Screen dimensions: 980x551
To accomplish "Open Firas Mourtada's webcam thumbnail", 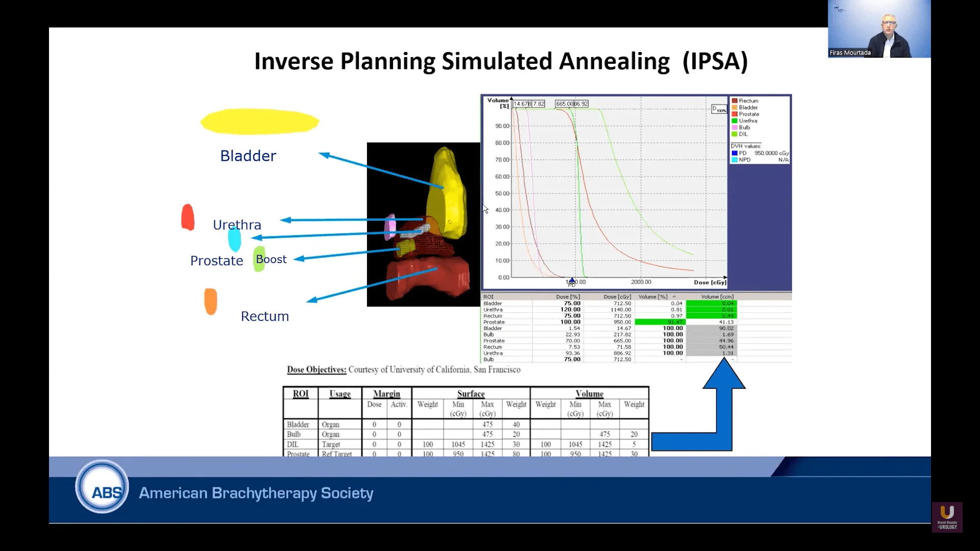I will [x=879, y=29].
